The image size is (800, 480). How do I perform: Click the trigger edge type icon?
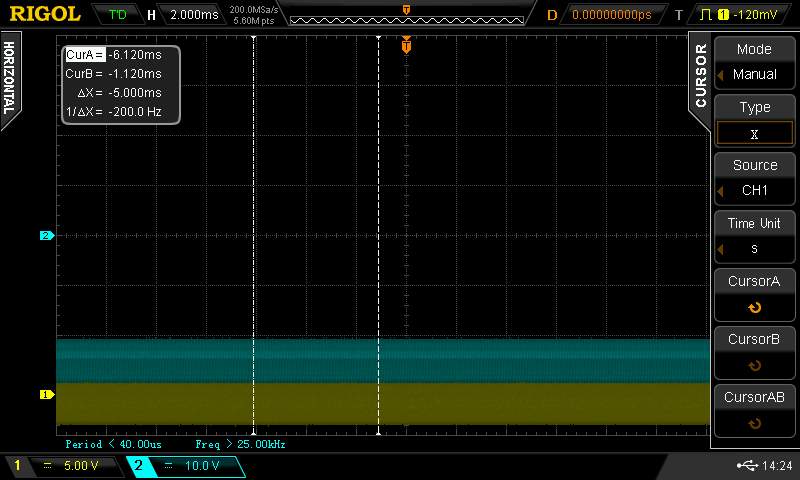click(x=705, y=15)
